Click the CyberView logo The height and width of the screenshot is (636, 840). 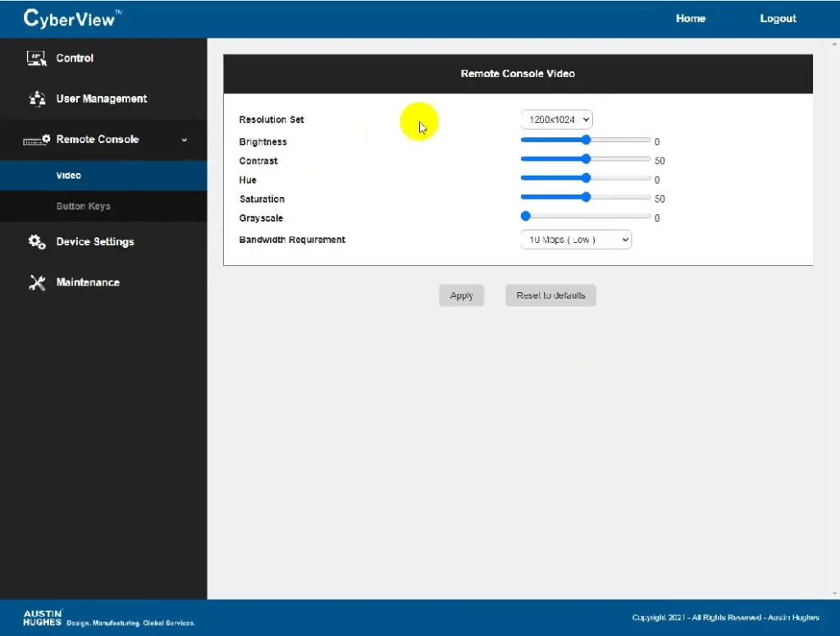click(x=72, y=19)
